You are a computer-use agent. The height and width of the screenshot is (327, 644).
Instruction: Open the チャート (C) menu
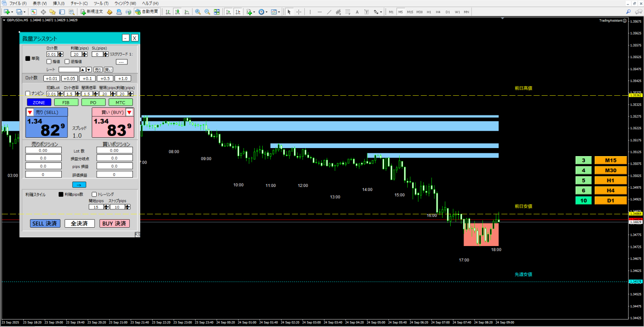79,3
